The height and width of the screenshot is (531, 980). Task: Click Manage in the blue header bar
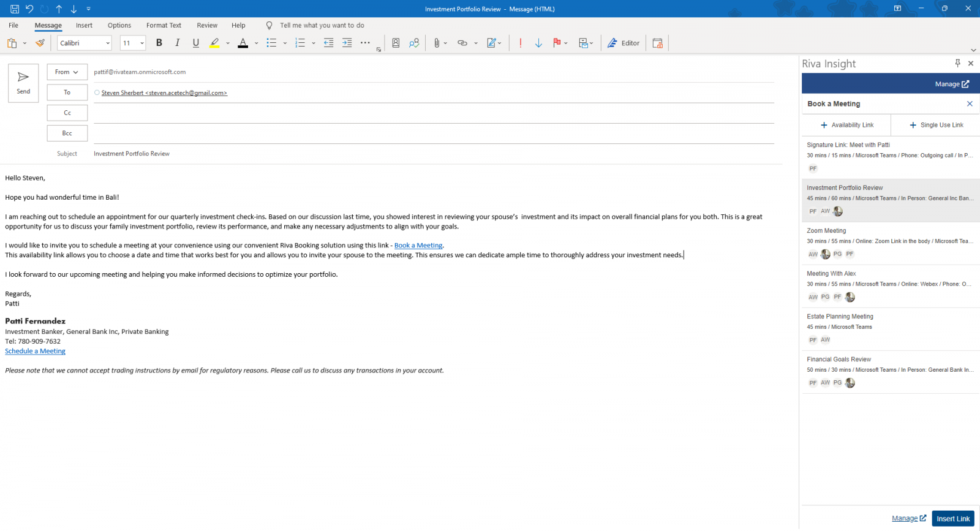tap(952, 84)
